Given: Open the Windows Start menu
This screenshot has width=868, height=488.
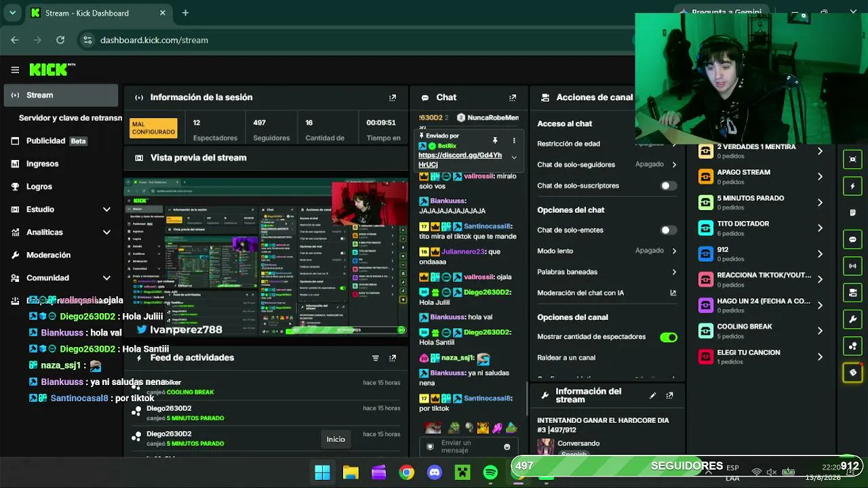Looking at the screenshot, I should pyautogui.click(x=322, y=472).
